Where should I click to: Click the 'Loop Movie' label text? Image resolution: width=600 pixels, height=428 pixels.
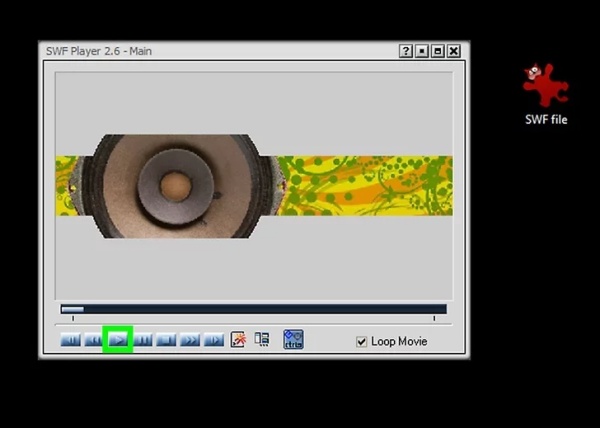pos(399,341)
